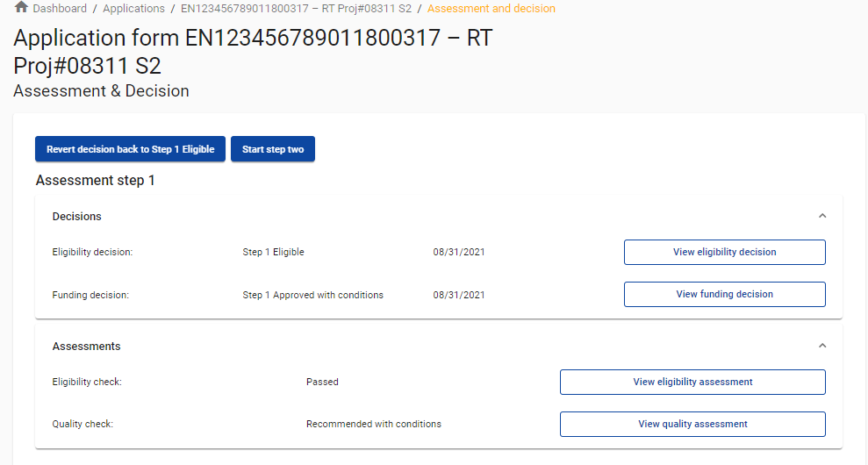Image resolution: width=868 pixels, height=465 pixels.
Task: Open View eligibility decision
Action: (x=724, y=252)
